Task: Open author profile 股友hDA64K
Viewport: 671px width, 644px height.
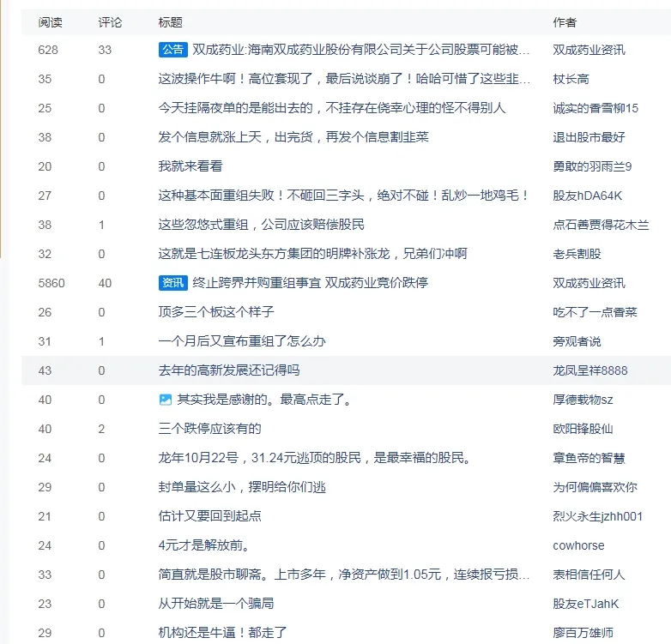Action: 587,196
